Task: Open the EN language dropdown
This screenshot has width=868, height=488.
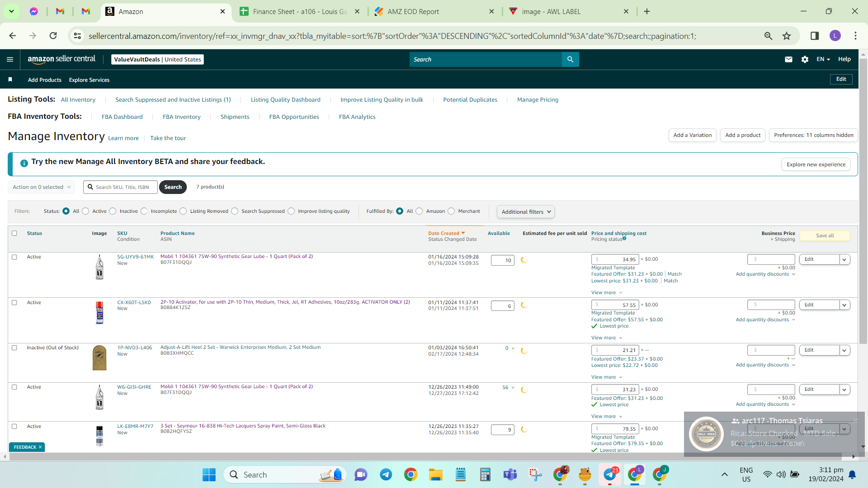Action: (x=823, y=59)
